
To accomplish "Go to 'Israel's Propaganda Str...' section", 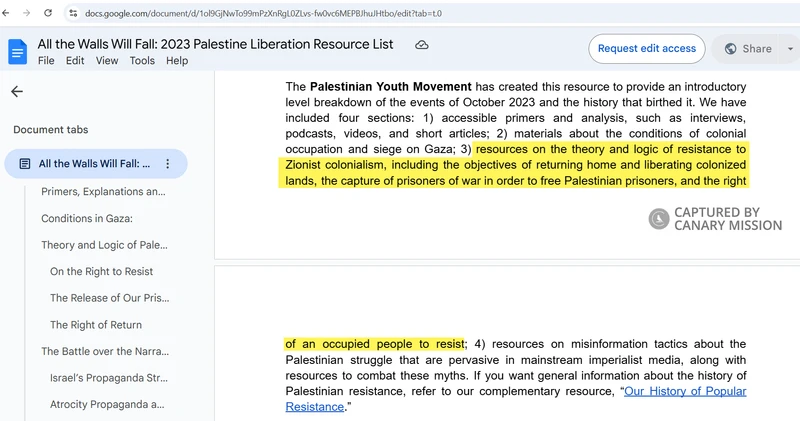I will pyautogui.click(x=109, y=378).
